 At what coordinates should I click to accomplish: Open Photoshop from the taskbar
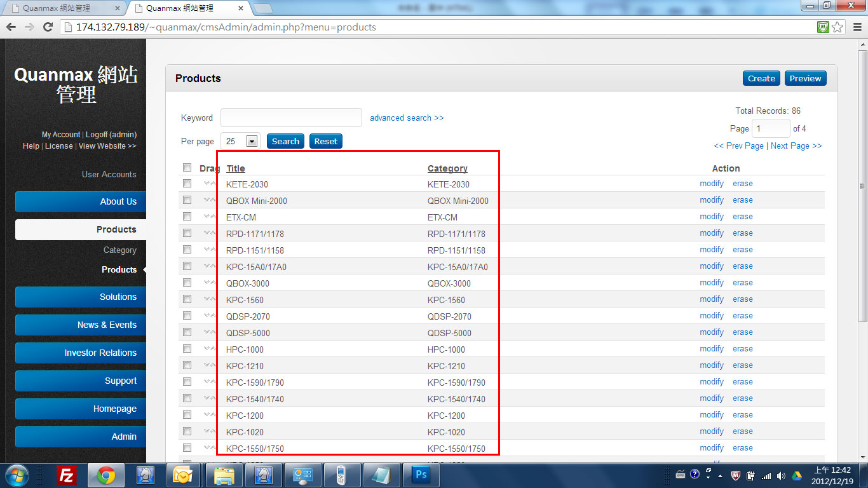tap(421, 475)
